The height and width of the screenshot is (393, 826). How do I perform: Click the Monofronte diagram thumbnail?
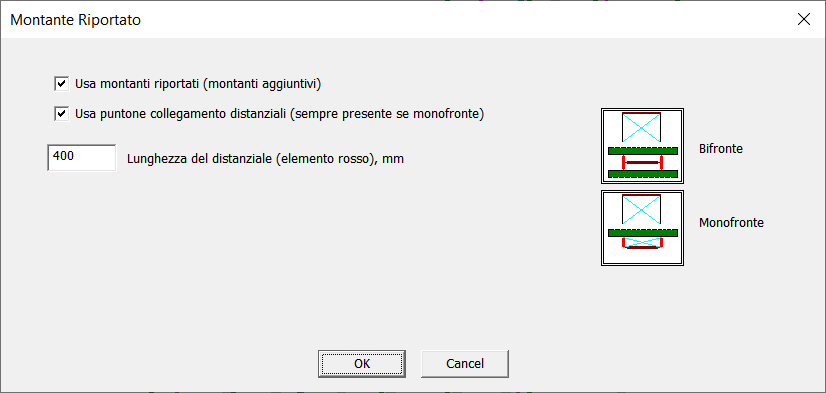coord(642,228)
